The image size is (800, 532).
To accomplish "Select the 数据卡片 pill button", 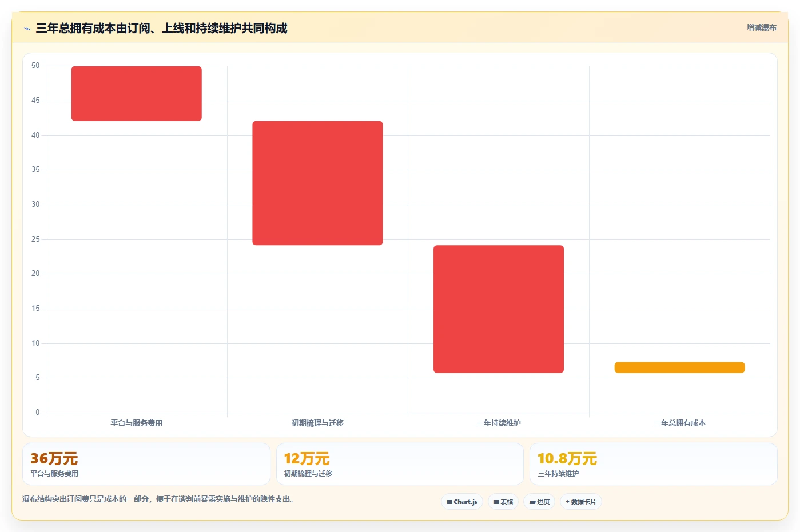I will pyautogui.click(x=581, y=502).
